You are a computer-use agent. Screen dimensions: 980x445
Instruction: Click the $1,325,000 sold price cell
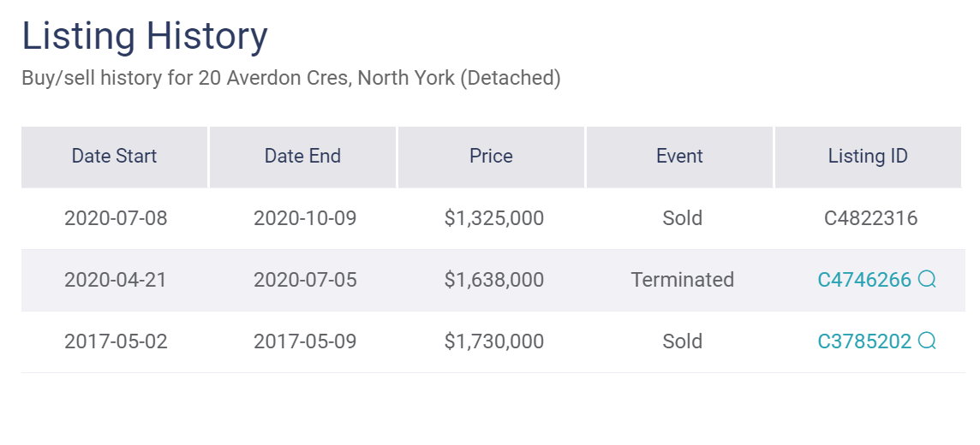[493, 218]
